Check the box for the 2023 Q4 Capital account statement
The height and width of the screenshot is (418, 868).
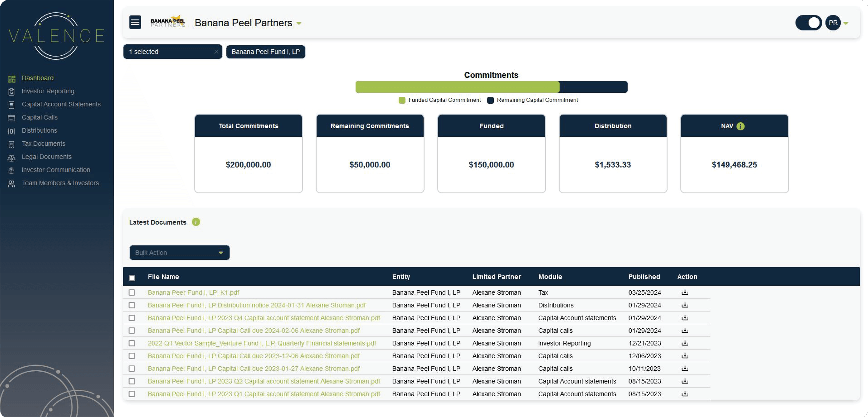point(132,318)
